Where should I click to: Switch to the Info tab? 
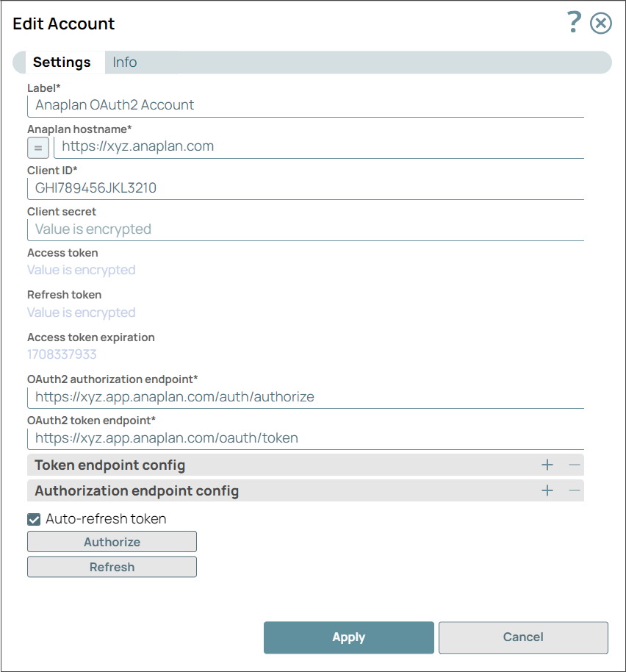124,62
